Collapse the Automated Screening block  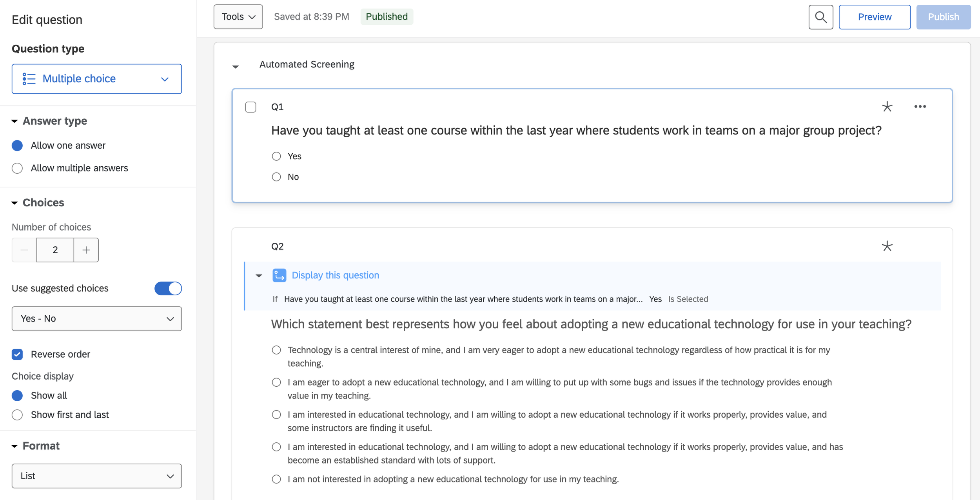click(236, 67)
